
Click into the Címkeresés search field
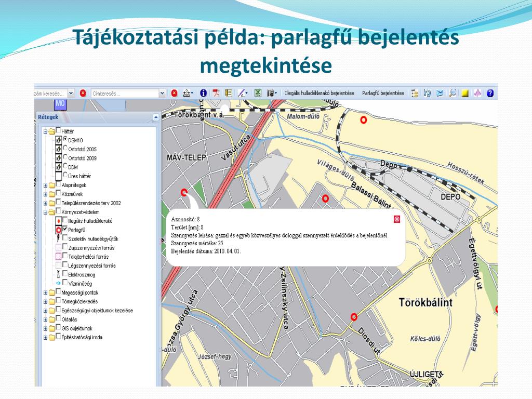(125, 94)
